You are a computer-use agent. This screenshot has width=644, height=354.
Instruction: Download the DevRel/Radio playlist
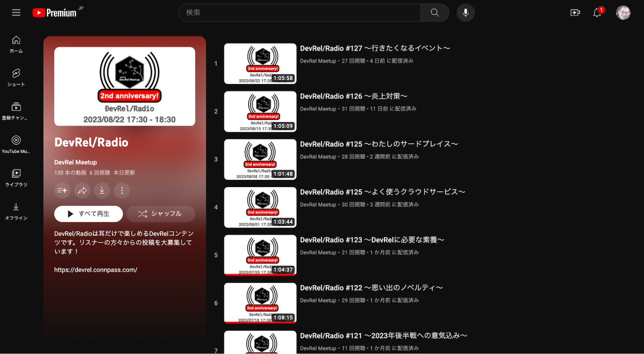pyautogui.click(x=102, y=191)
